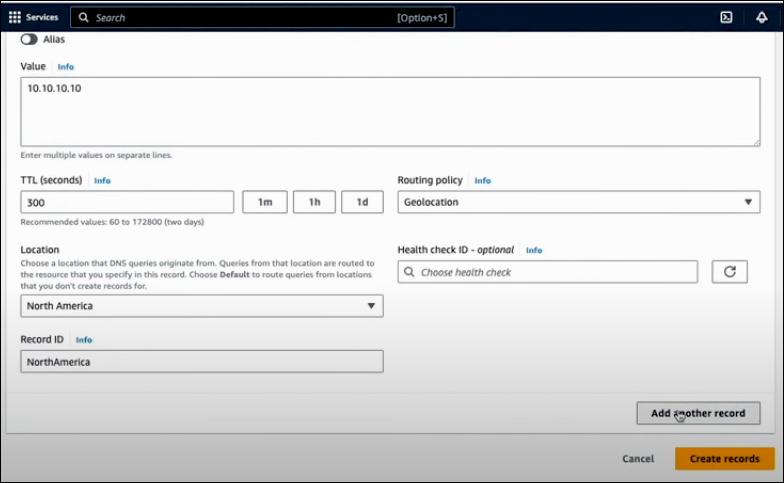Click the TTL seconds input field

point(127,202)
